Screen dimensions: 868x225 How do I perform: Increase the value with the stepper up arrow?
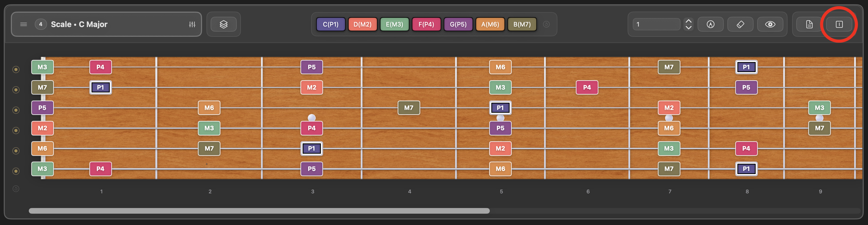pos(688,21)
